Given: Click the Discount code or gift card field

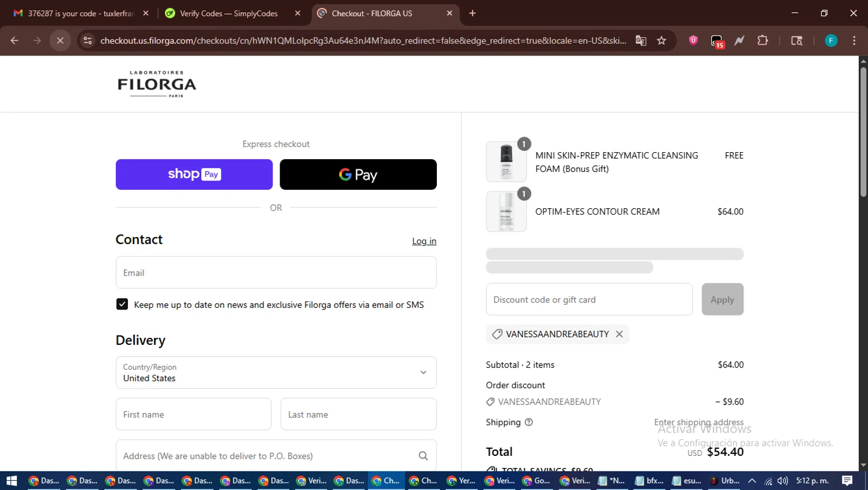Looking at the screenshot, I should [589, 299].
